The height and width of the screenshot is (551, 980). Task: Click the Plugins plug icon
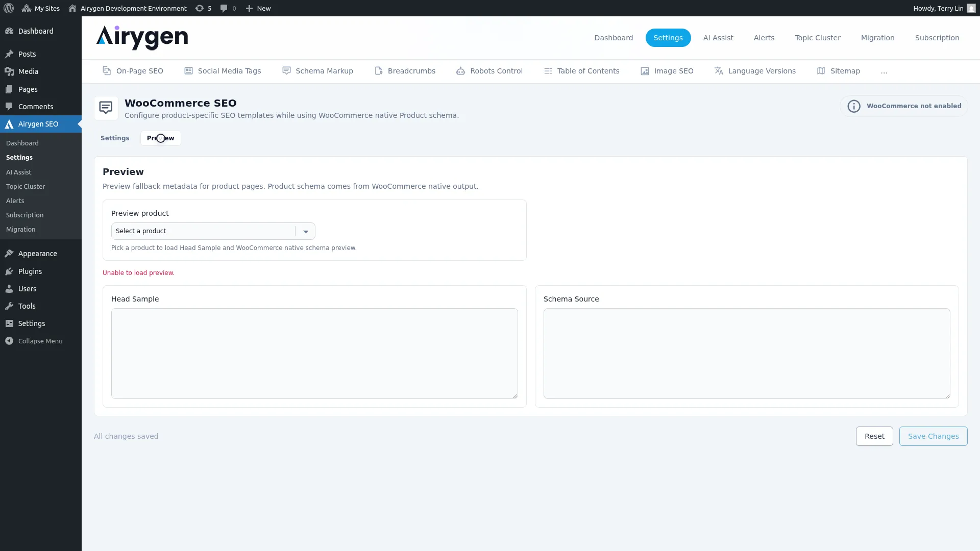(x=9, y=271)
